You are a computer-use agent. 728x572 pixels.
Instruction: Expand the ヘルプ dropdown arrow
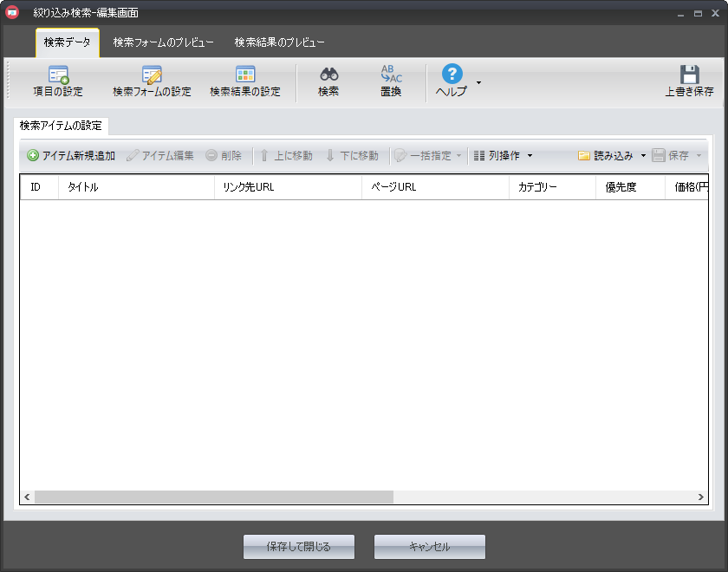479,83
